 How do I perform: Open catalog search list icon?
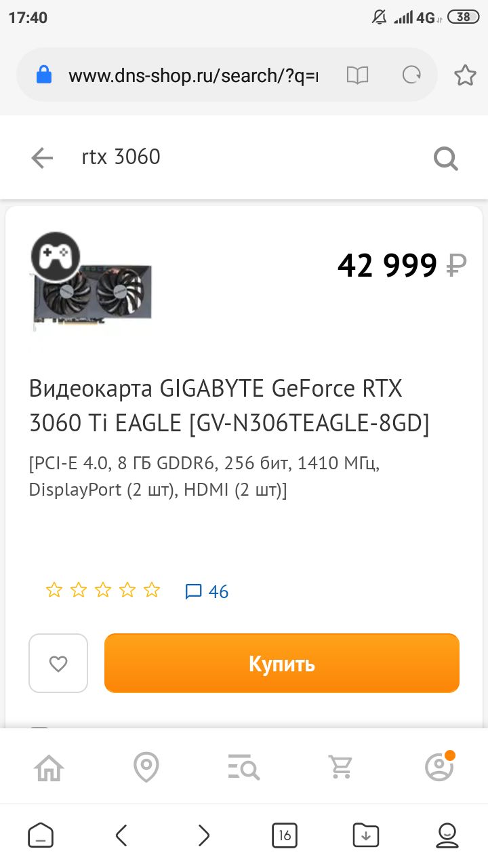click(244, 768)
